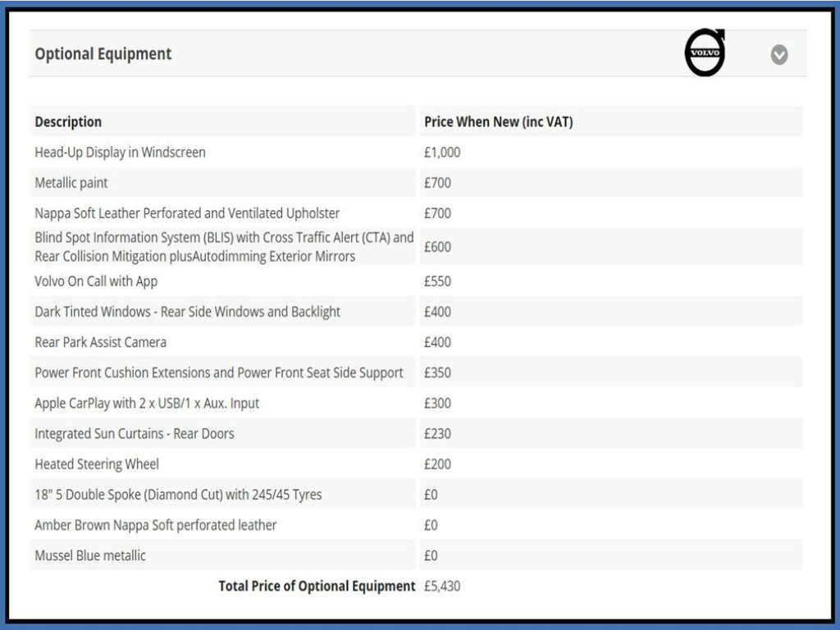This screenshot has width=840, height=630.
Task: Collapse the Optional Equipment section chevron
Action: tap(779, 55)
